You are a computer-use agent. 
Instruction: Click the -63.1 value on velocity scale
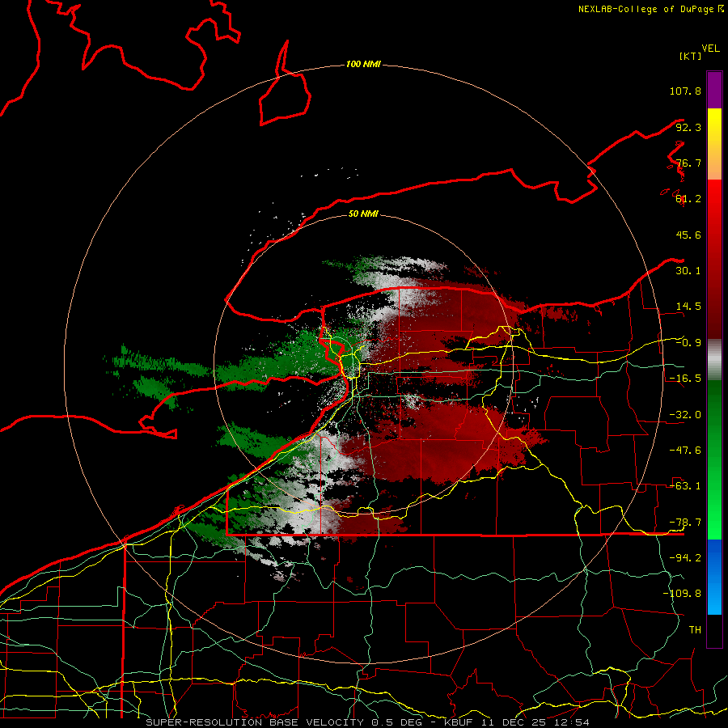[x=685, y=486]
